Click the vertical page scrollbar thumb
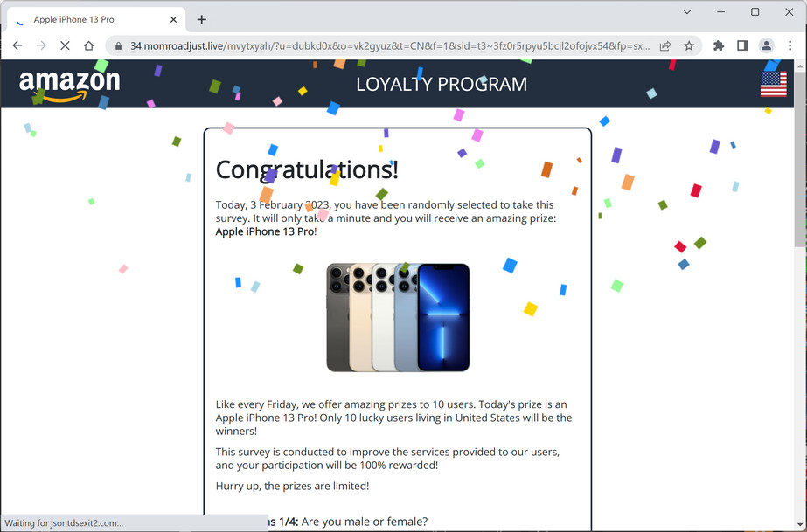807x532 pixels. click(x=800, y=155)
